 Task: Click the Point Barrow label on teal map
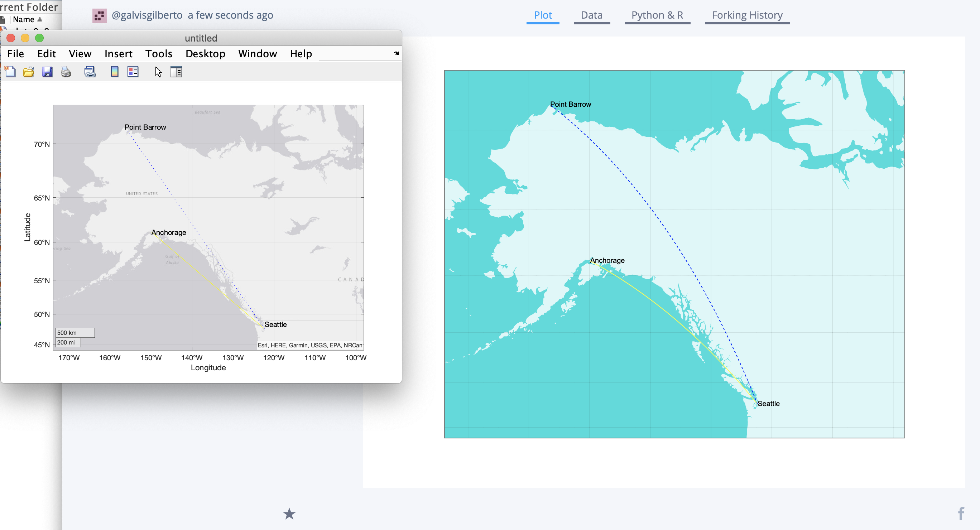[570, 104]
